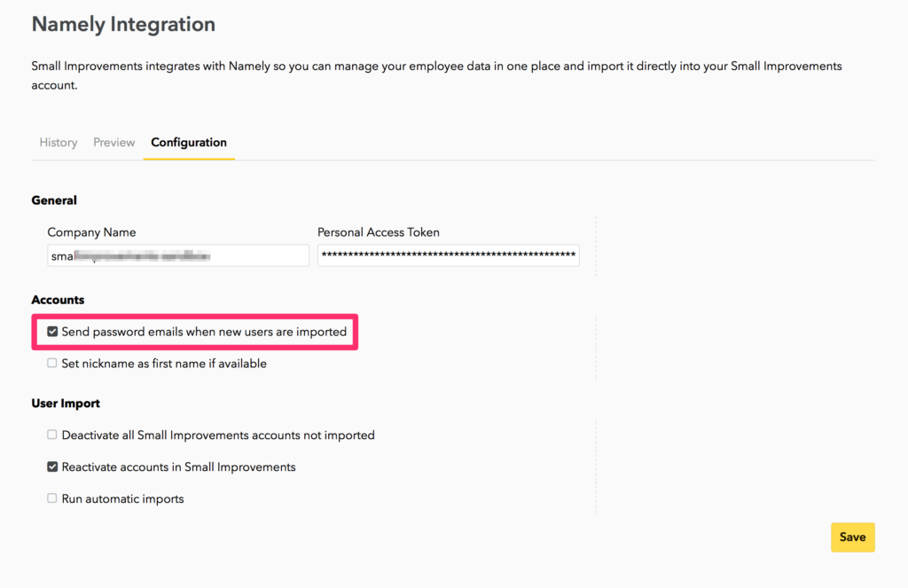
Task: Focus the Personal Access Token field
Action: [x=448, y=255]
